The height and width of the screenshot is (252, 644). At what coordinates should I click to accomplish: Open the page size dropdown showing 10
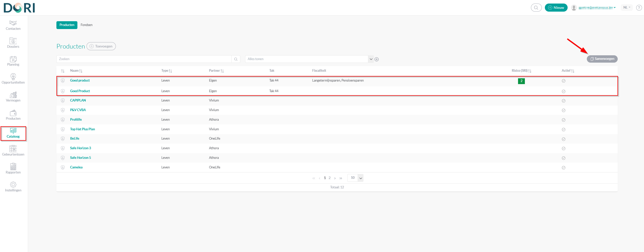pyautogui.click(x=361, y=178)
